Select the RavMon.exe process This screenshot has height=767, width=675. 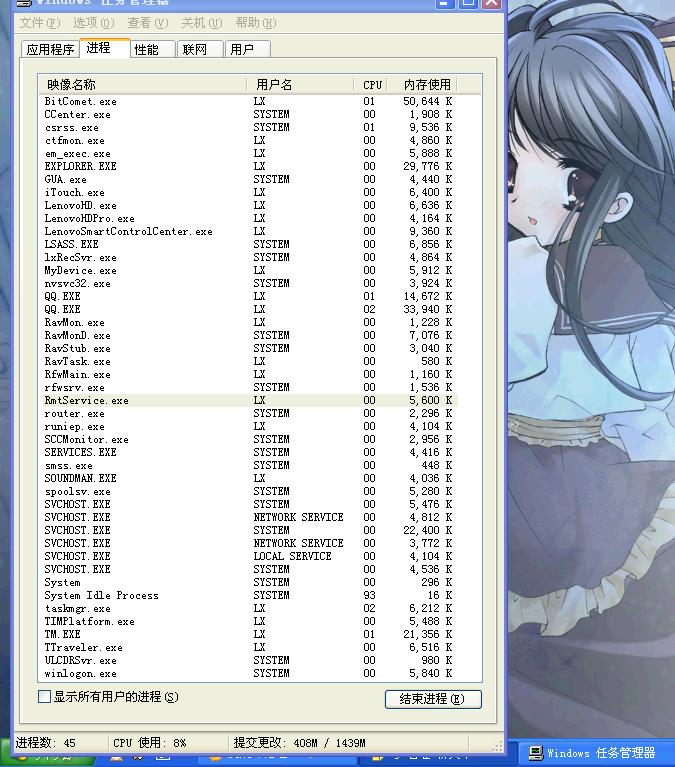(248, 322)
